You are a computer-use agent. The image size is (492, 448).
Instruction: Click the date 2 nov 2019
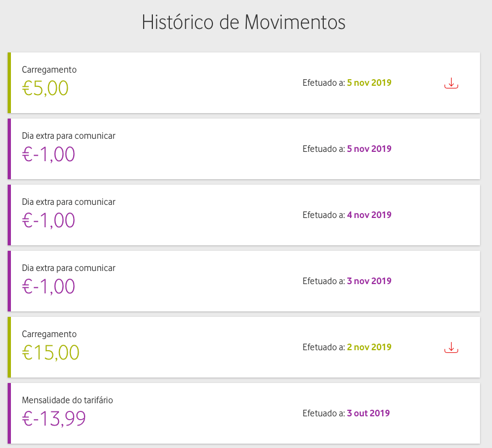pyautogui.click(x=369, y=346)
